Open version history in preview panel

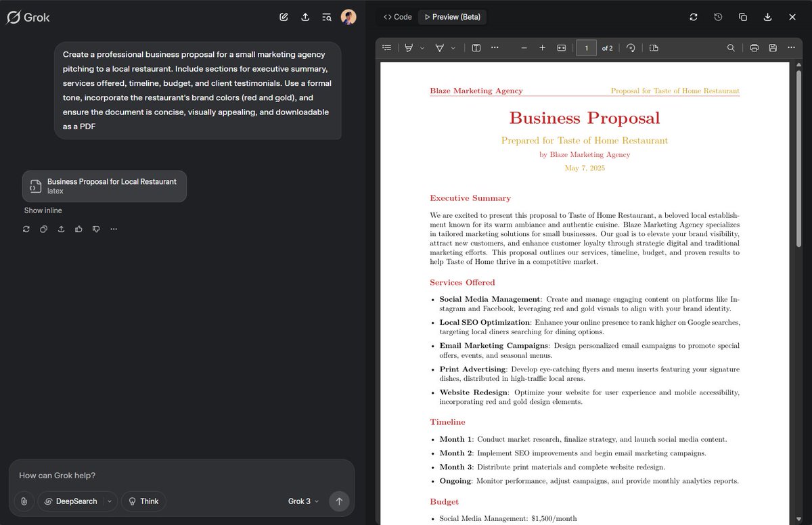[718, 17]
